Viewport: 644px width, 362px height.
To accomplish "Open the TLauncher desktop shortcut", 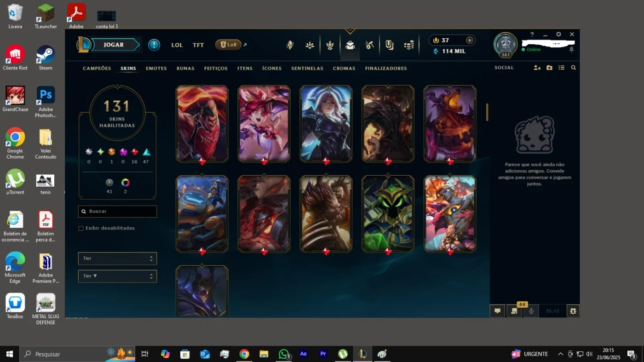I will [x=46, y=16].
